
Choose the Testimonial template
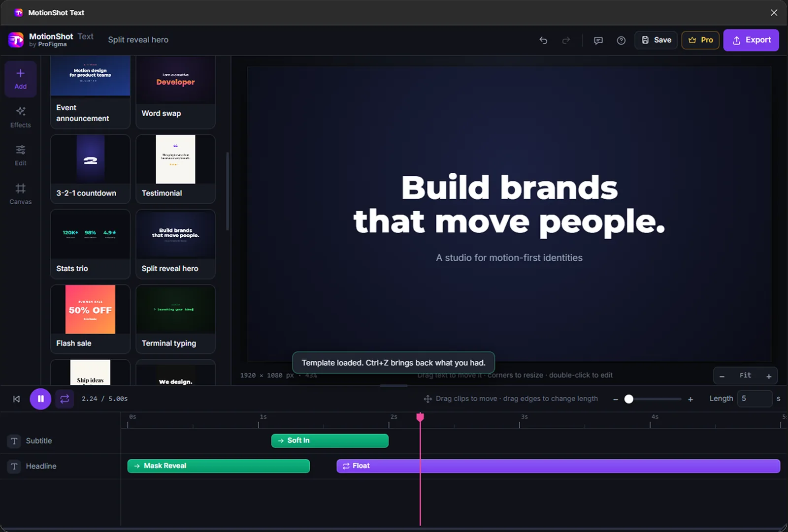pos(175,169)
